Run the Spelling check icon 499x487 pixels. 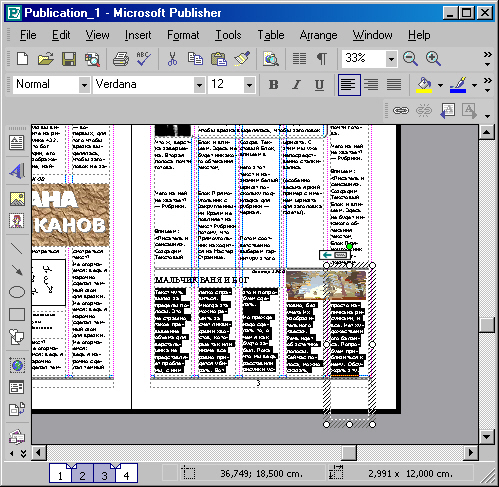click(144, 59)
